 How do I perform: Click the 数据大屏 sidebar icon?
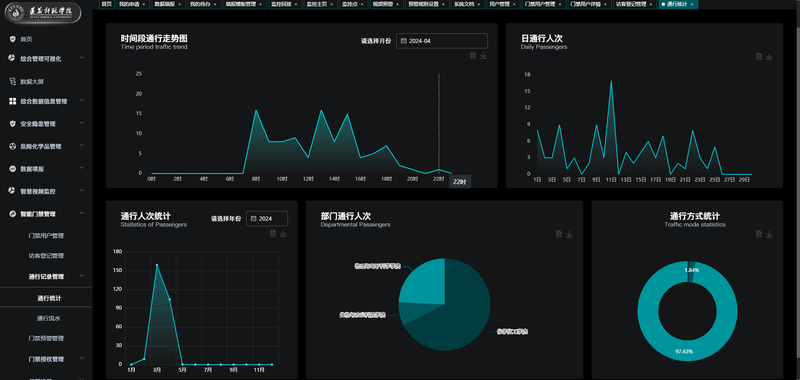13,81
